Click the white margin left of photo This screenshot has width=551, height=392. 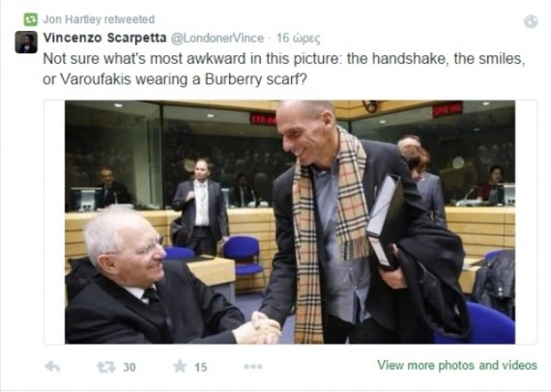pyautogui.click(x=54, y=222)
